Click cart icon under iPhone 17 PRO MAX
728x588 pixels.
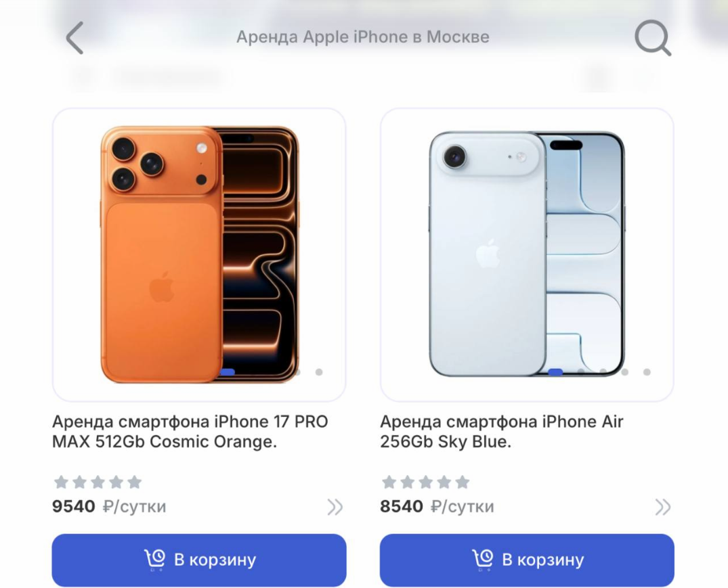[x=154, y=560]
